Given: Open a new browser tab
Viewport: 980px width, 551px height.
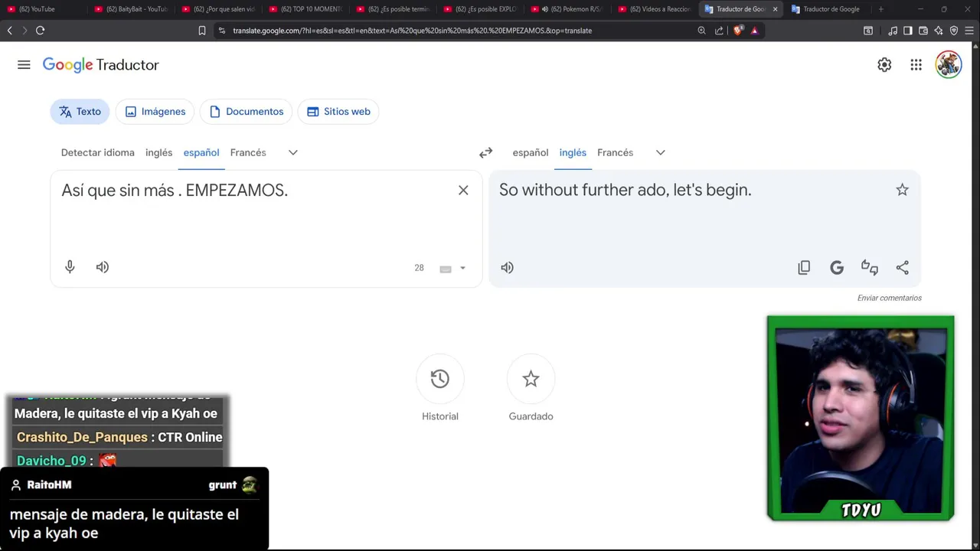Looking at the screenshot, I should [x=880, y=9].
